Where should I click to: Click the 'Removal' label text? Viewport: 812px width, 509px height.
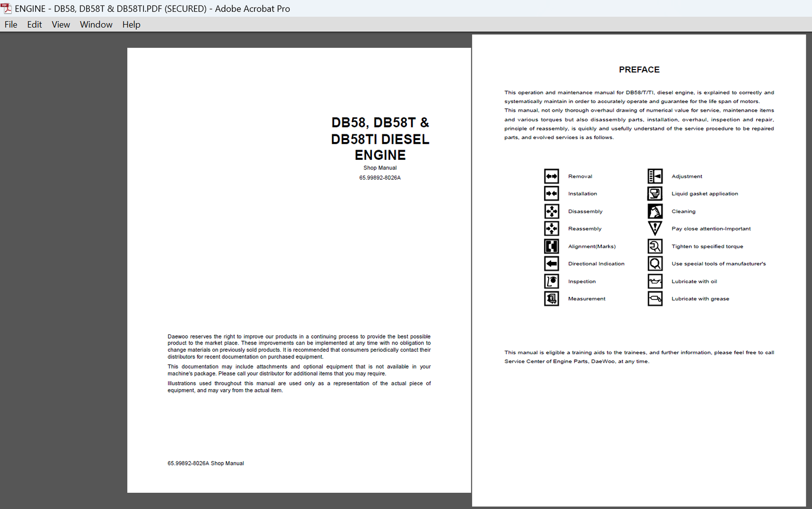coord(580,177)
